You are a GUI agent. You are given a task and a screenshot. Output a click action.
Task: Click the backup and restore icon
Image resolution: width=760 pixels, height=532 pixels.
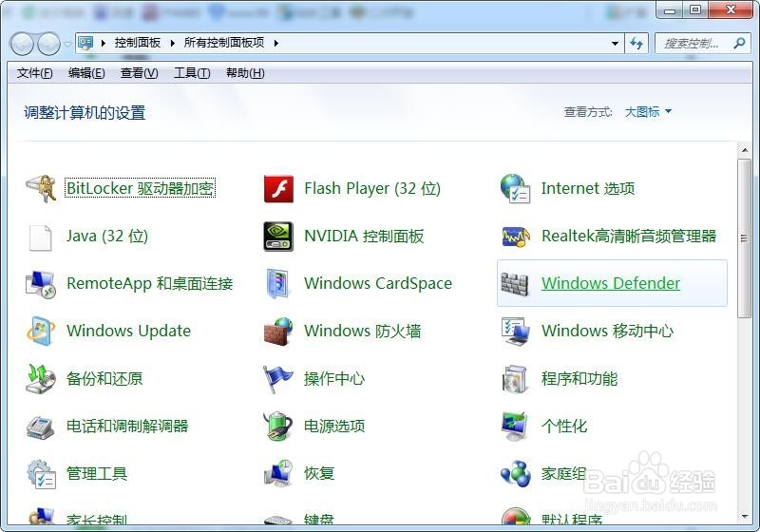tap(41, 378)
